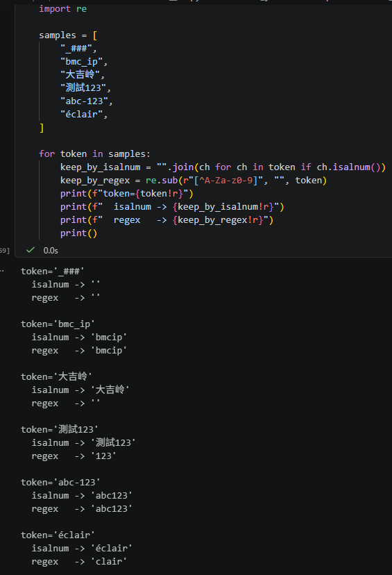Place cursor on the 'import re' line
Screen dimensions: 392x575
pos(63,9)
